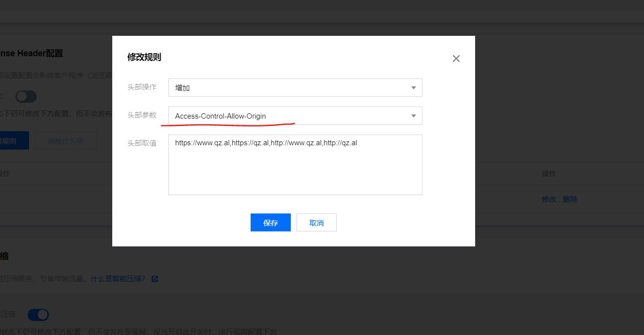
Task: Click the 头部操作 field label
Action: [x=142, y=87]
